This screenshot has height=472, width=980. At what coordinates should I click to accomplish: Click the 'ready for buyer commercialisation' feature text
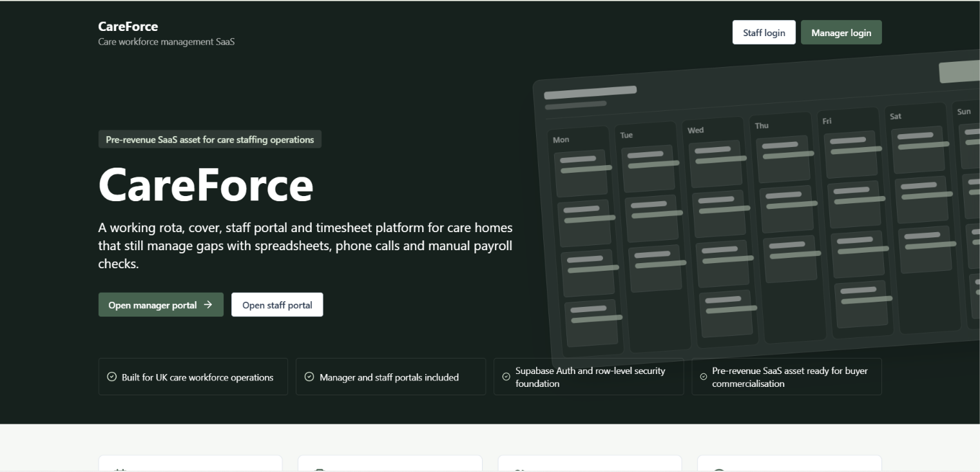click(790, 377)
